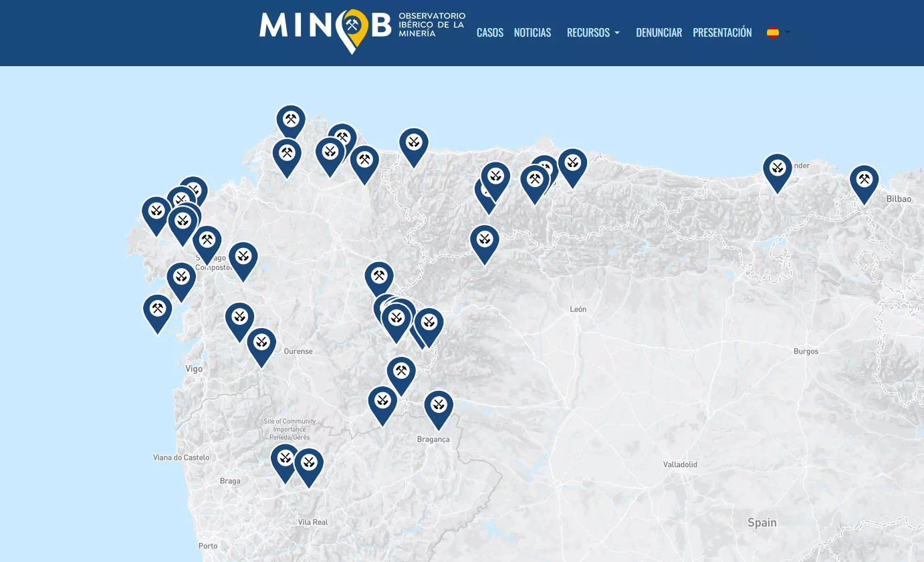
Task: Open the PRESENTACIÓN page
Action: coord(722,32)
